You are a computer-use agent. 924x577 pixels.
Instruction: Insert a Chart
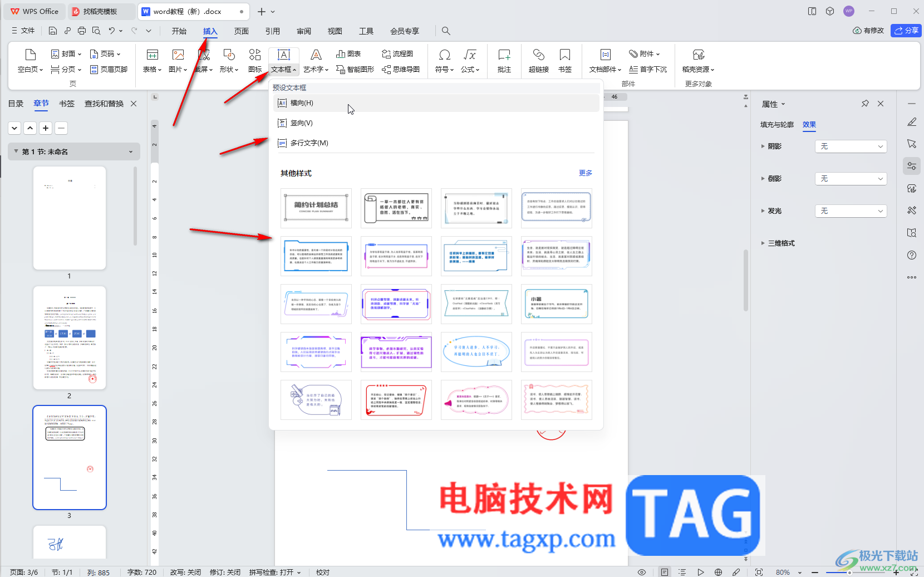pos(348,54)
